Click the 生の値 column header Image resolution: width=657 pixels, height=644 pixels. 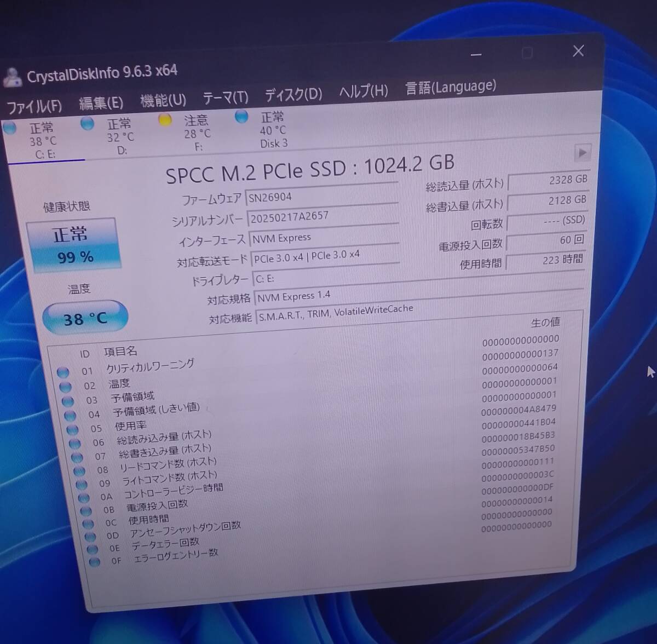pyautogui.click(x=545, y=322)
